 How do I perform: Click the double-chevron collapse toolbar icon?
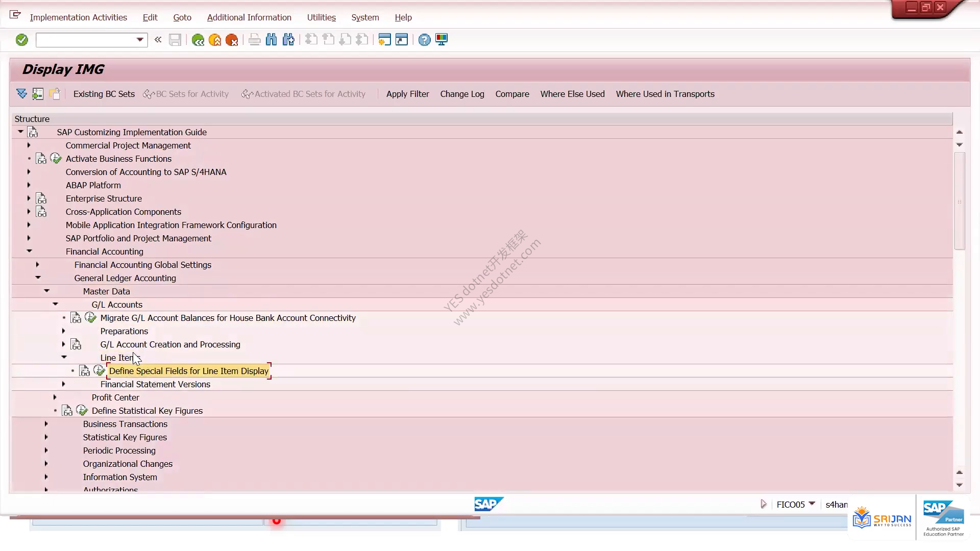[158, 39]
